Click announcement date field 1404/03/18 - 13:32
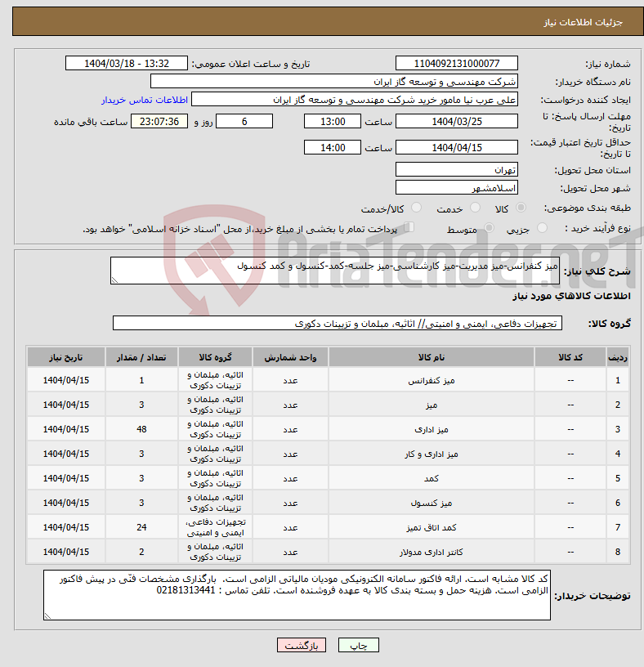The image size is (644, 667). point(127,64)
